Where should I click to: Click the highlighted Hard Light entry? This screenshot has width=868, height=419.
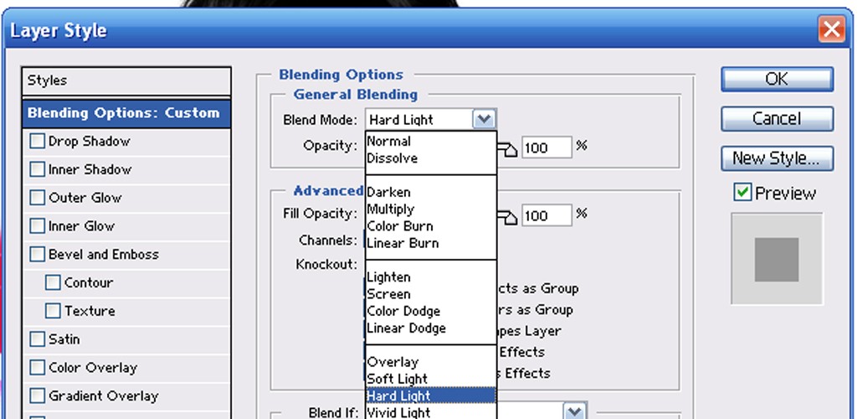point(430,396)
